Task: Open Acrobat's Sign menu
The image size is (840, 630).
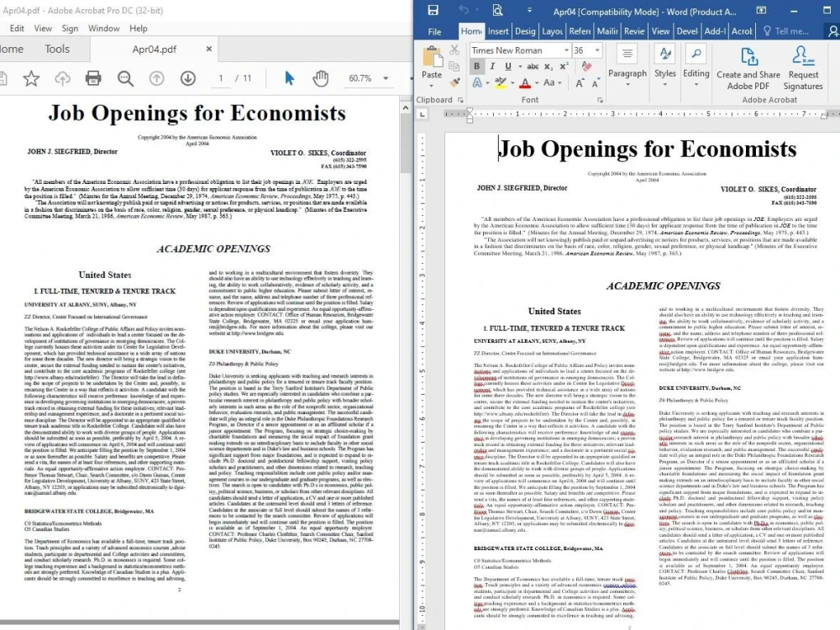Action: point(70,29)
